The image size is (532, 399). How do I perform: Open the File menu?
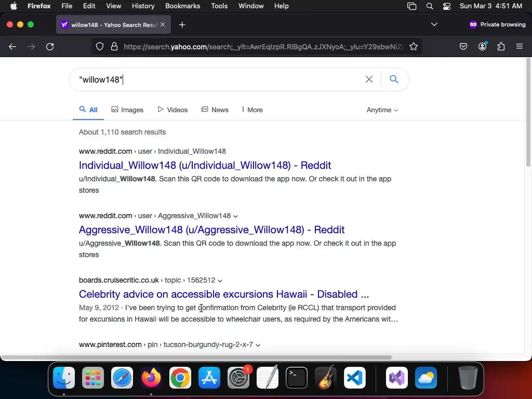[66, 6]
